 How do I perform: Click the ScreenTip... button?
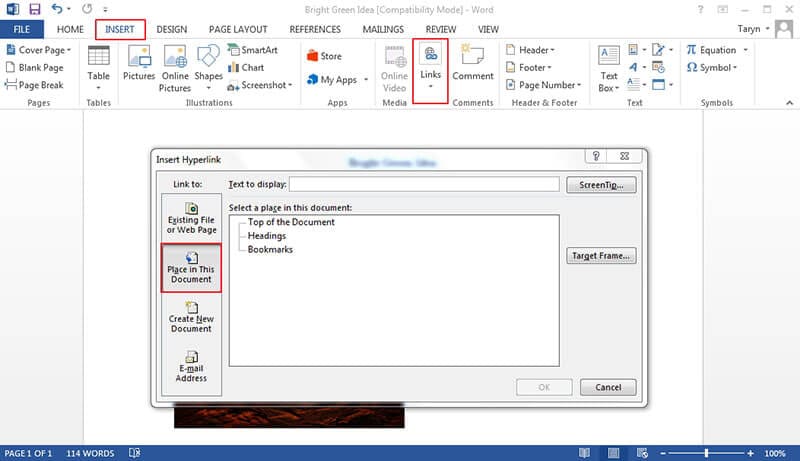601,185
